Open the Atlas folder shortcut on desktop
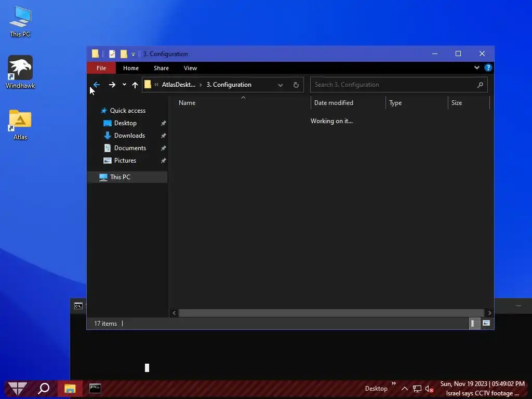532x399 pixels. (20, 125)
